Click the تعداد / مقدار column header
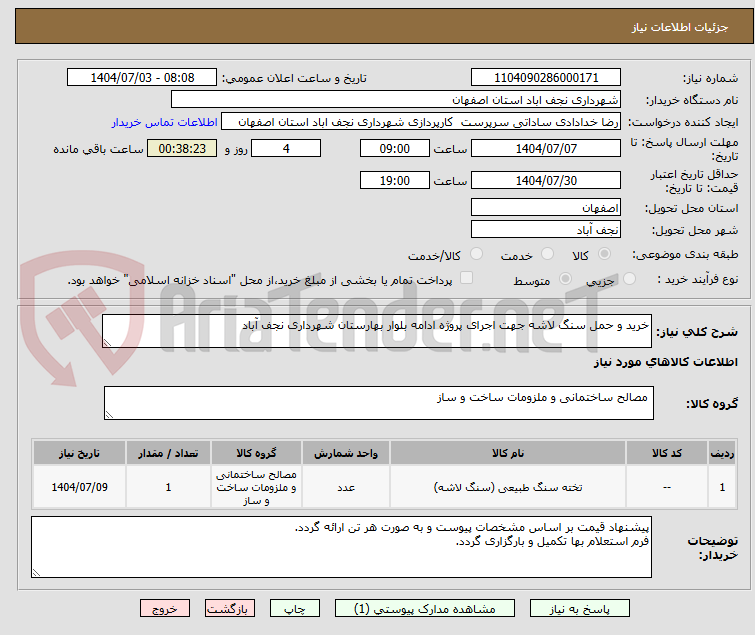The width and height of the screenshot is (755, 635). pos(168,453)
